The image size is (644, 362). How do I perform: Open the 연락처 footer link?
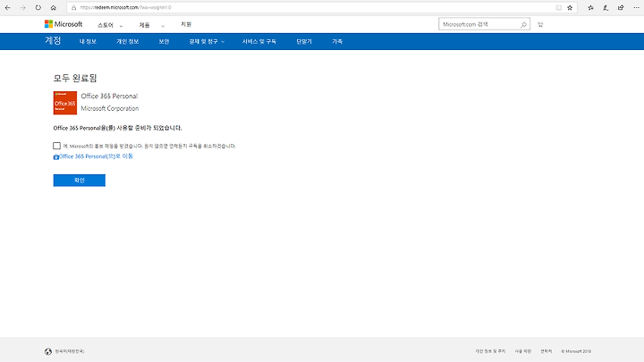coord(547,351)
